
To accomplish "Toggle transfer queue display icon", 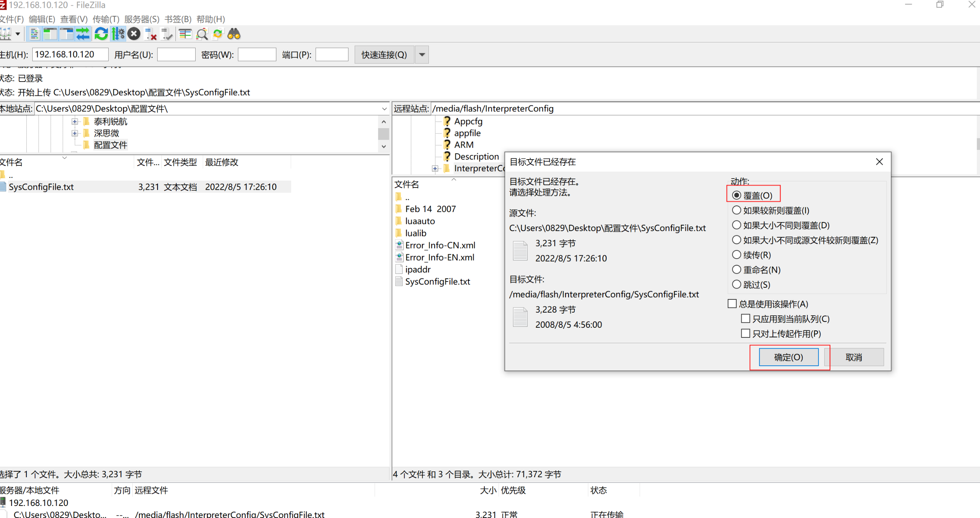I will (83, 34).
